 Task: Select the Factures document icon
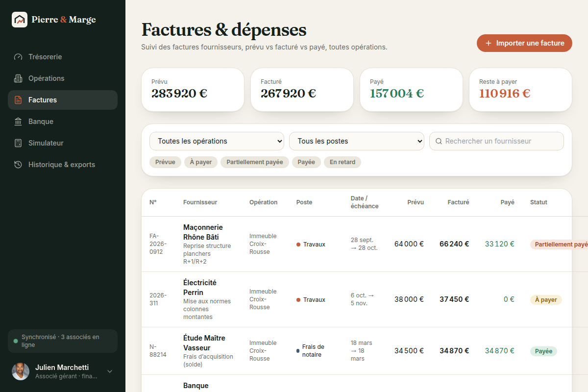point(18,100)
